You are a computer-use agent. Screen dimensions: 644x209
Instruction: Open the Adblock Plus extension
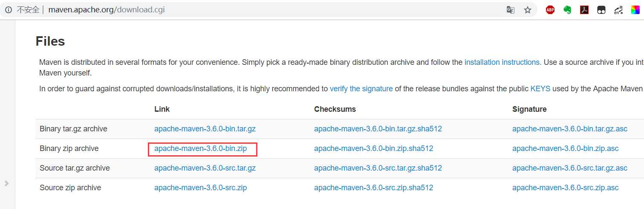(x=550, y=10)
